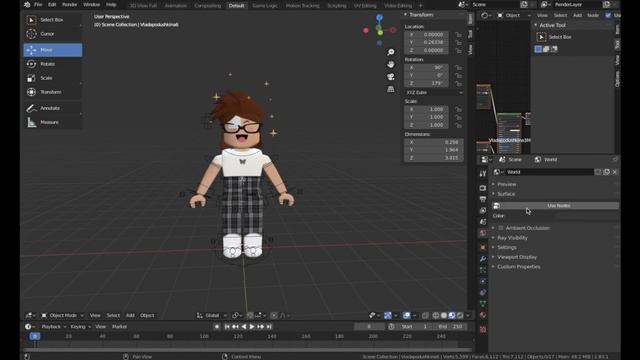Lock Rotation X with padlock
640x360 pixels.
tap(458, 68)
